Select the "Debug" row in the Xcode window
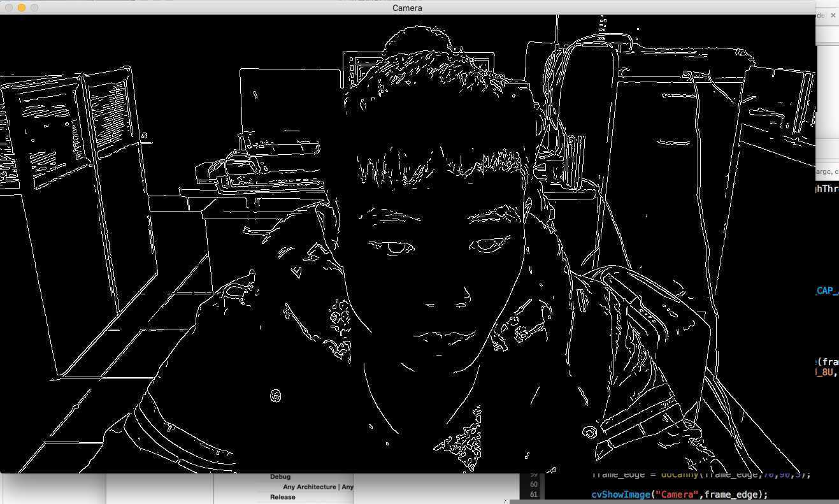Viewport: 839px width, 504px height. point(280,477)
